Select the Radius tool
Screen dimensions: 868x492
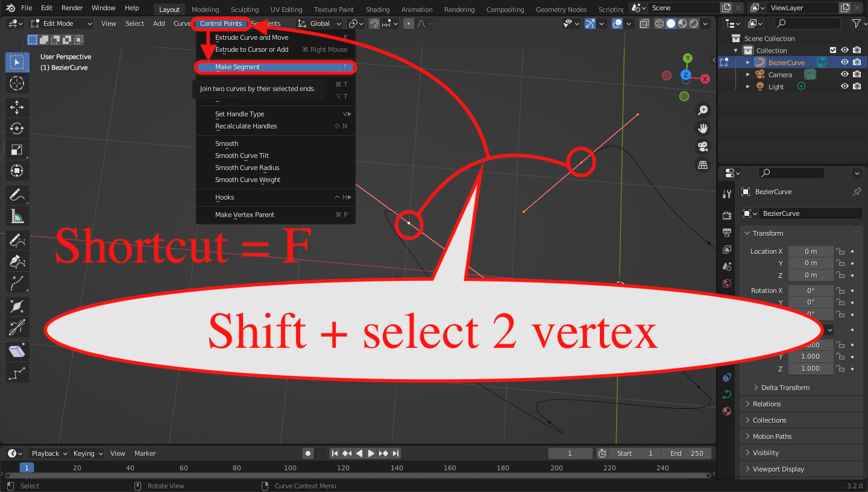click(x=17, y=306)
